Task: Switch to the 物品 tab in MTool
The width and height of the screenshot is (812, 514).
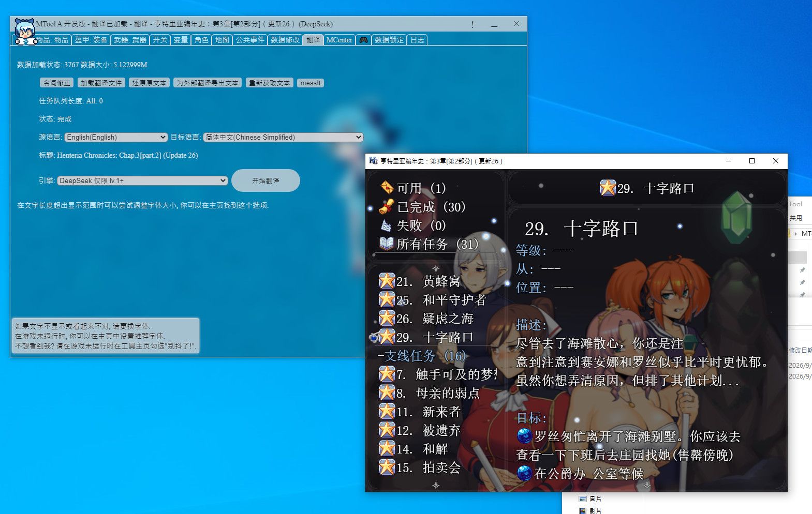Action: (53, 40)
